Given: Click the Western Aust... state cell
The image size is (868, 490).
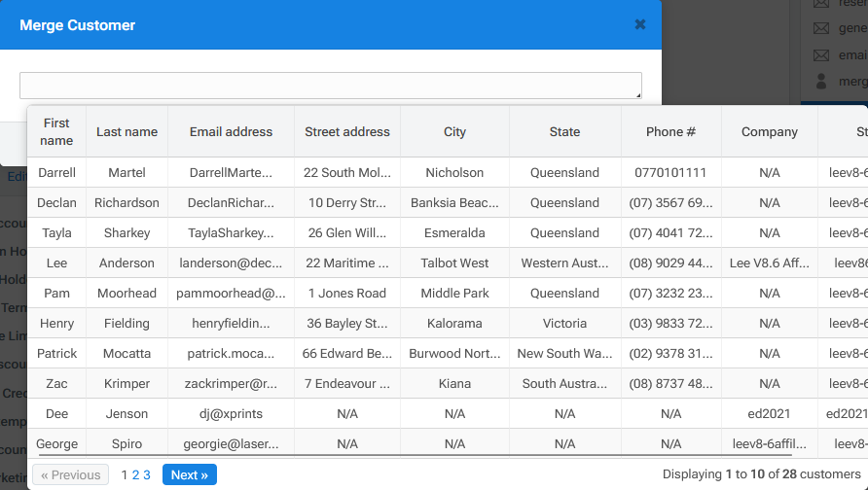Looking at the screenshot, I should [564, 262].
